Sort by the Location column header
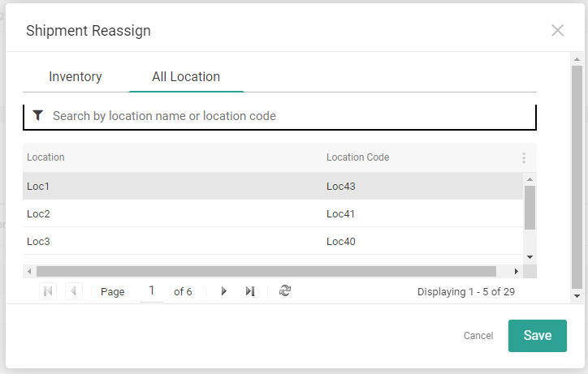588x374 pixels. [x=45, y=157]
